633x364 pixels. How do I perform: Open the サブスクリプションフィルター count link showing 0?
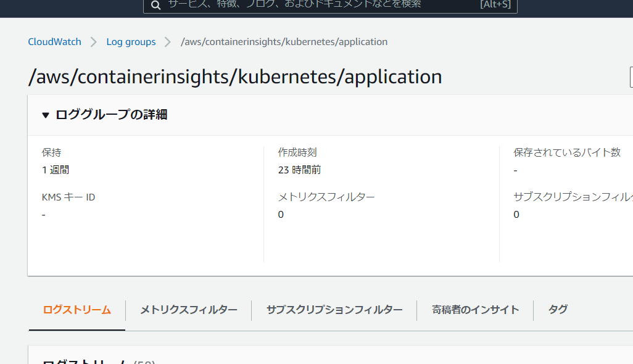click(x=516, y=215)
